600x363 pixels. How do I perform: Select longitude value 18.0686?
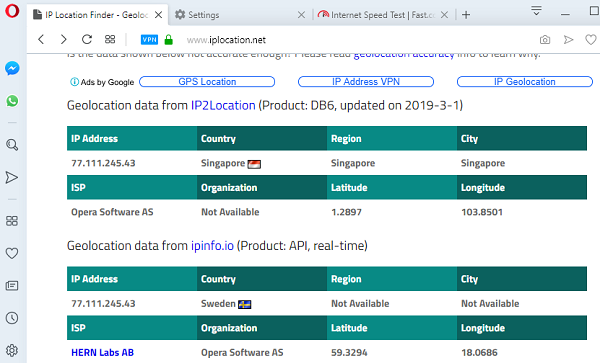pyautogui.click(x=479, y=352)
